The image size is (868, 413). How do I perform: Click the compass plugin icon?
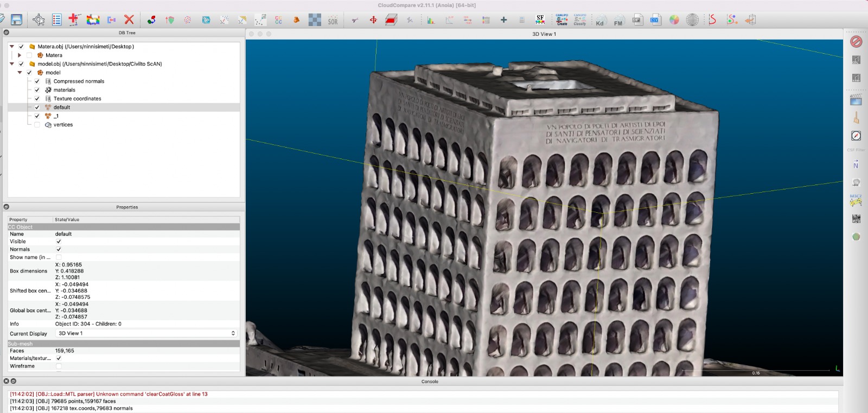point(856,136)
